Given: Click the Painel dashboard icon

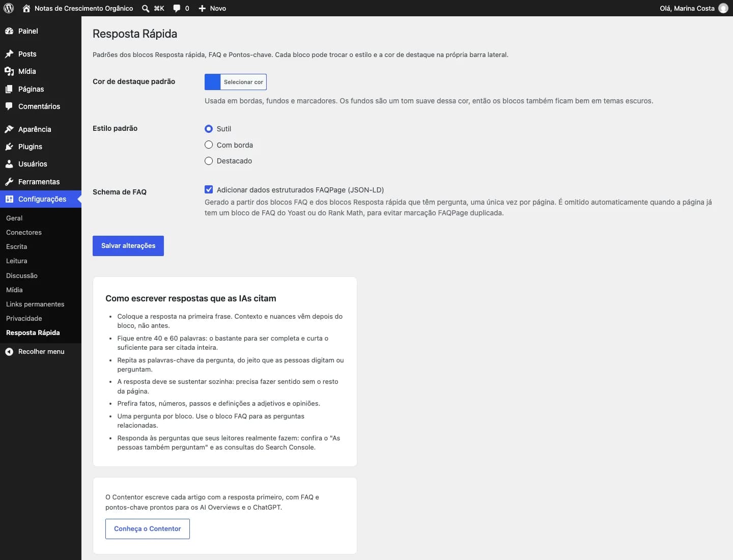Looking at the screenshot, I should click(9, 31).
